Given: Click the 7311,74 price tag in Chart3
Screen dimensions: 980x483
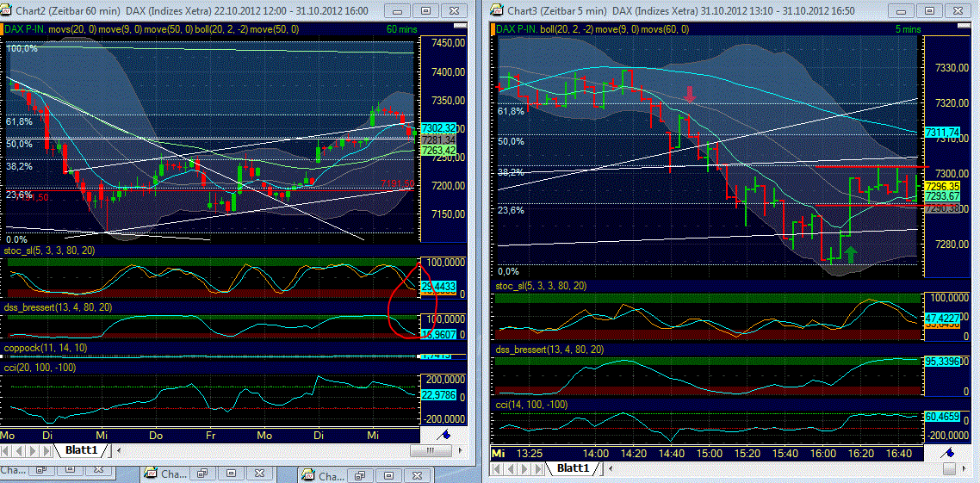Looking at the screenshot, I should tap(942, 133).
